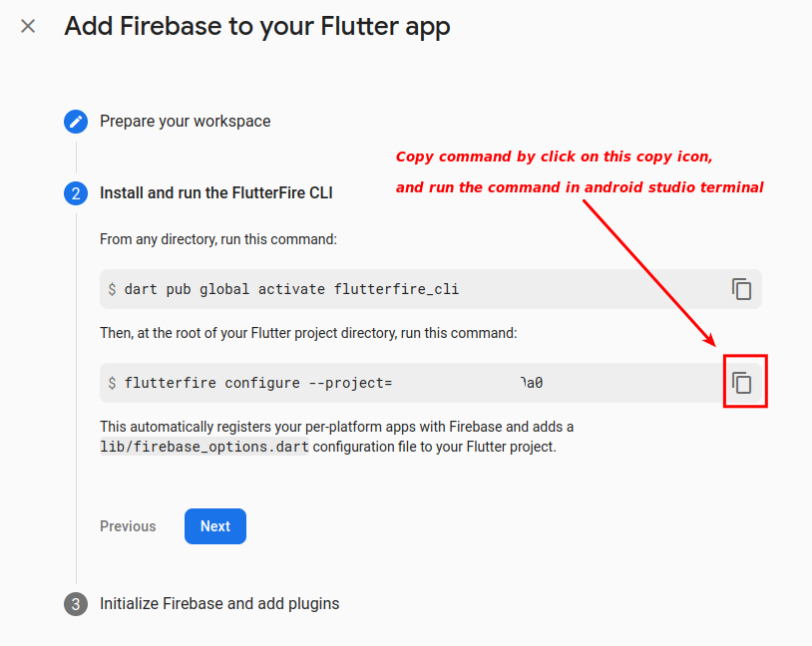812x646 pixels.
Task: Continue with the blue Next button
Action: click(215, 526)
